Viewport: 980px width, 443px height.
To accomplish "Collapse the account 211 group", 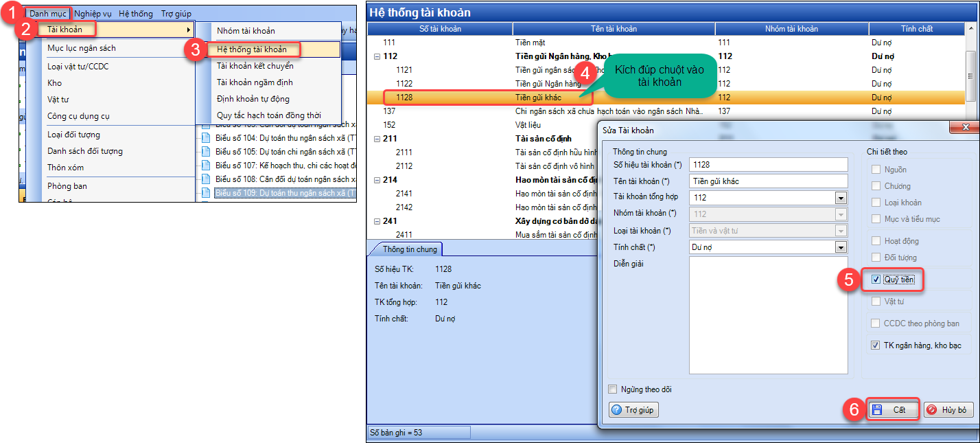I will (x=377, y=139).
